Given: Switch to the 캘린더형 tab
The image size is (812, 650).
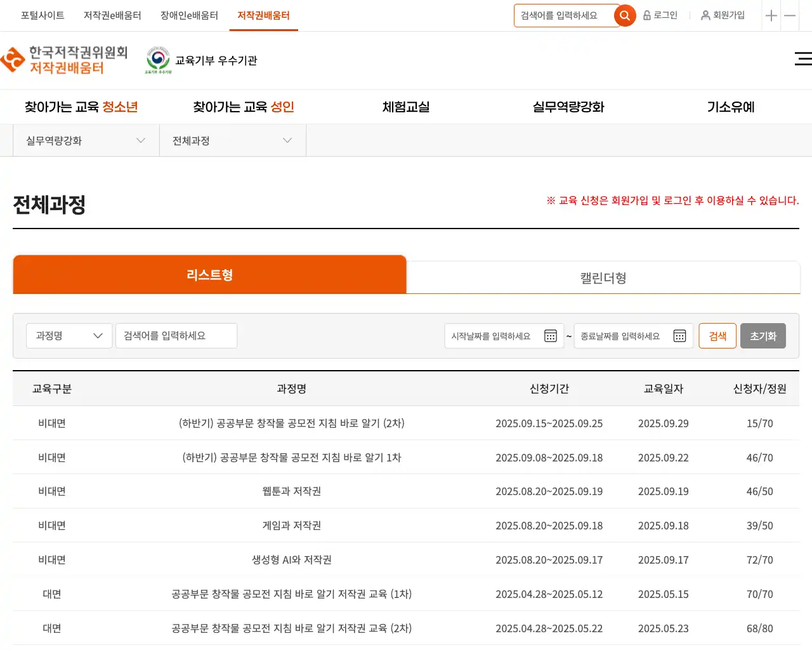Looking at the screenshot, I should (x=603, y=278).
